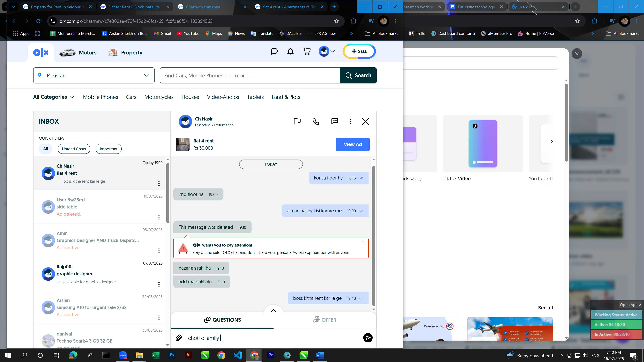Open Premiere Pro from the taskbar

tap(271, 355)
